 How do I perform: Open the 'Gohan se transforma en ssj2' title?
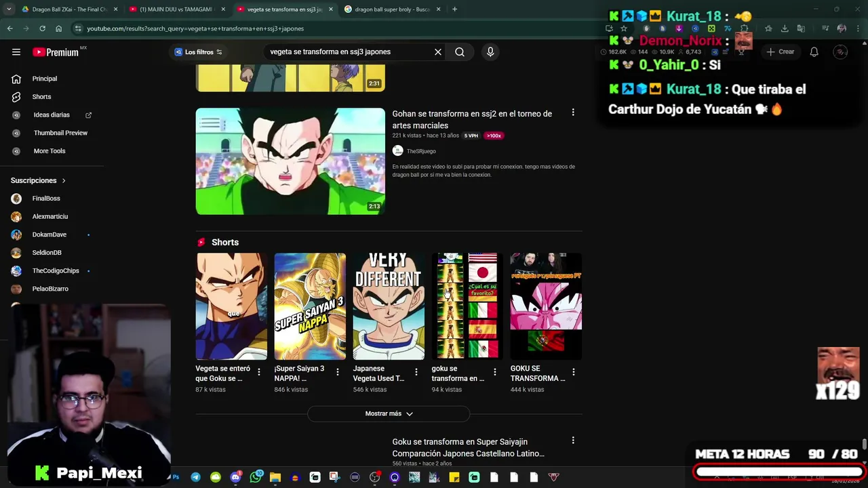[472, 119]
